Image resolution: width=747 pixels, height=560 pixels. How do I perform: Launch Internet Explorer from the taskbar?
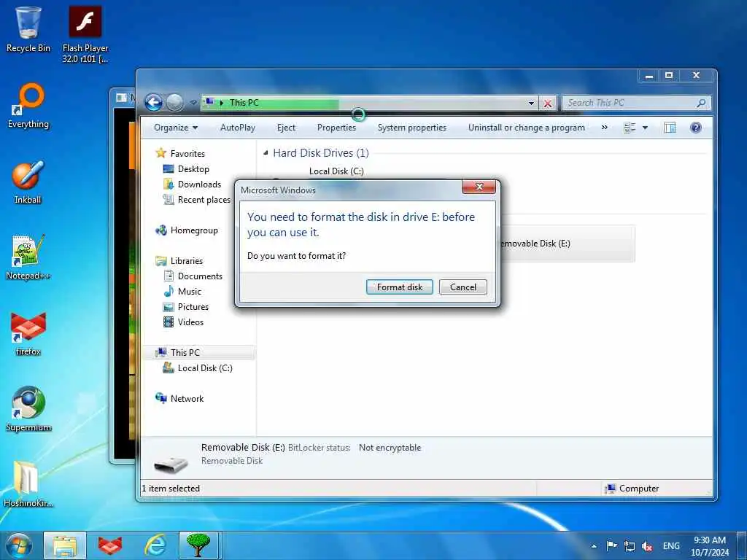[155, 545]
